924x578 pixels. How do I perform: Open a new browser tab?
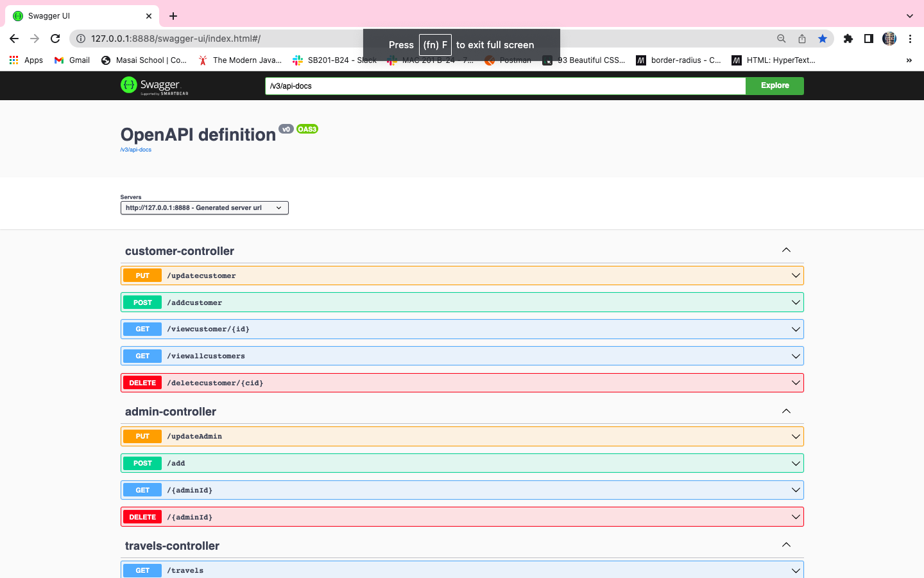point(173,16)
